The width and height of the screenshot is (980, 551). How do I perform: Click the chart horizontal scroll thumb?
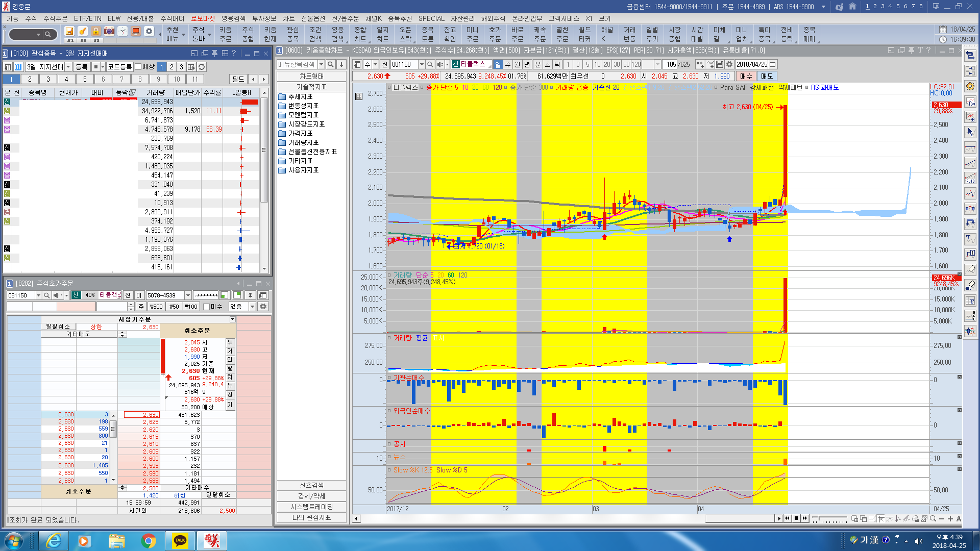point(740,519)
